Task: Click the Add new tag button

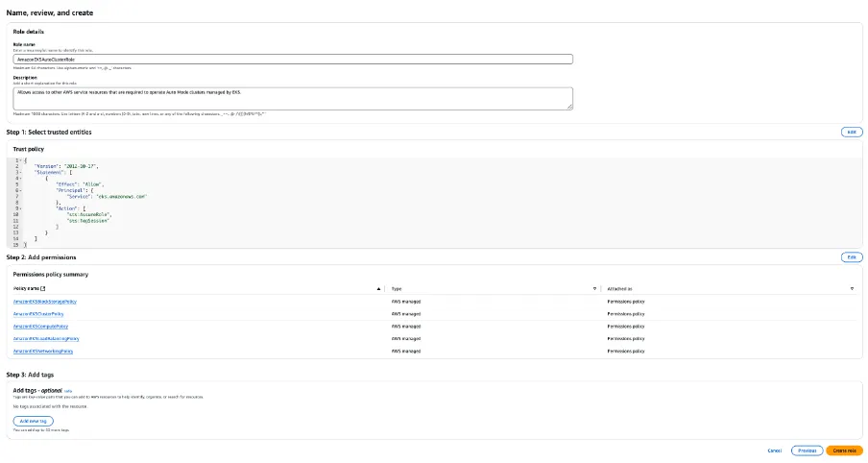Action: [34, 421]
